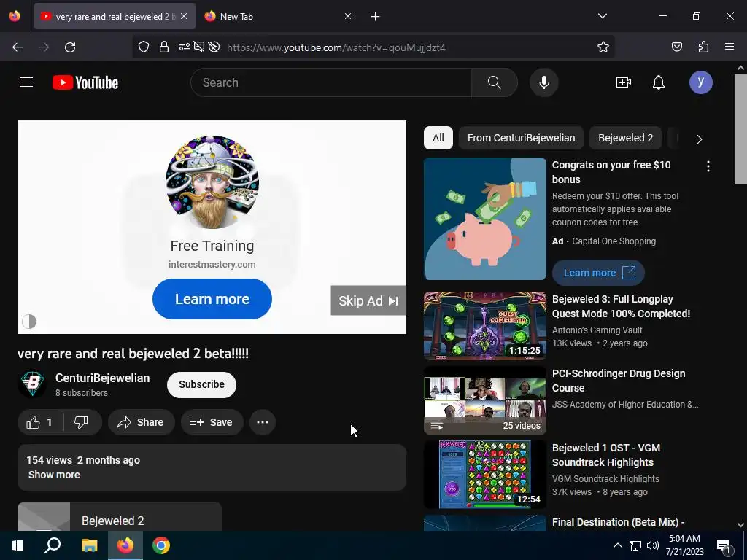Image resolution: width=747 pixels, height=560 pixels.
Task: Open File Explorer from taskbar
Action: (x=89, y=545)
